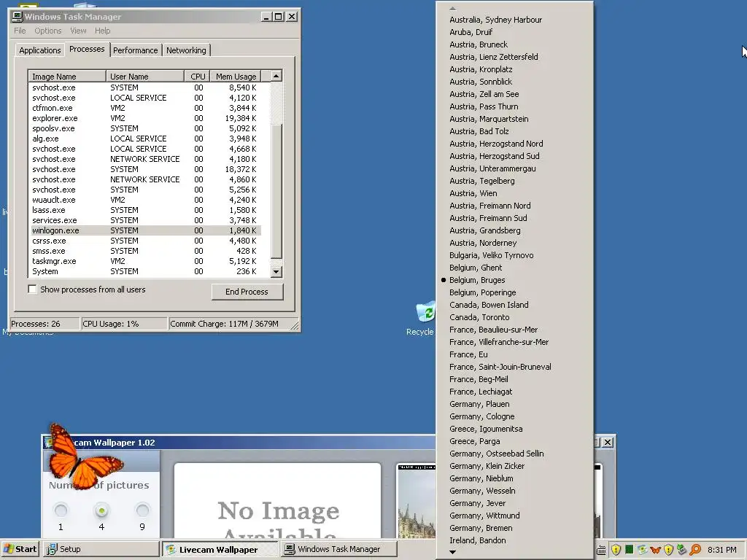Choose Ireland, Bandon from the list
This screenshot has height=560, width=747.
point(514,540)
